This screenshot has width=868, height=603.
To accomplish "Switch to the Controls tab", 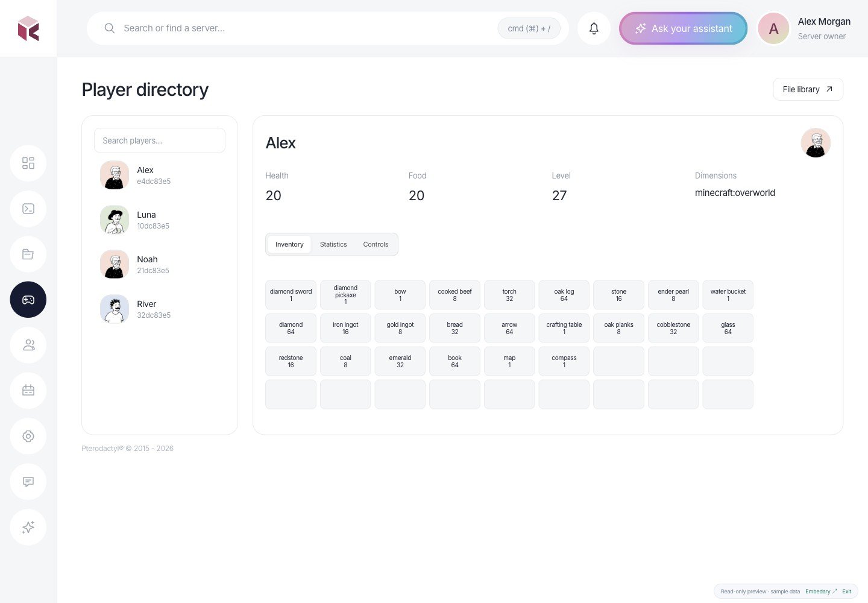I will [376, 244].
